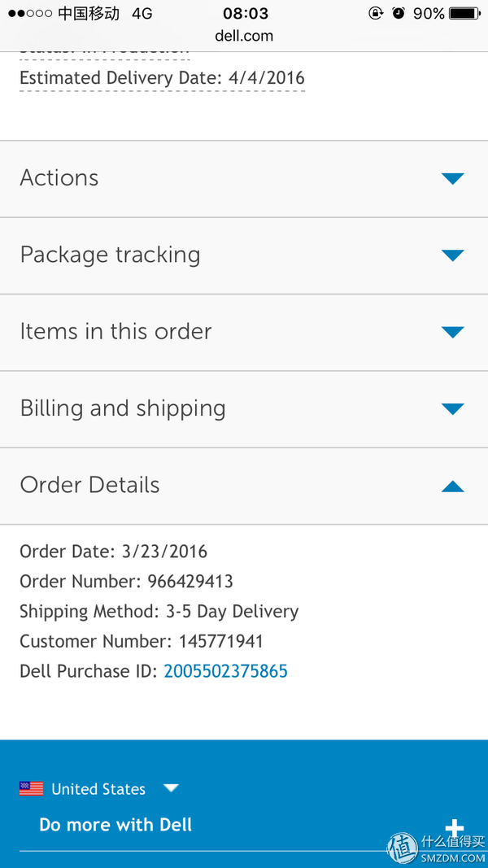Image resolution: width=488 pixels, height=868 pixels.
Task: Tap the Estimated Delivery Date text
Action: coord(162,77)
